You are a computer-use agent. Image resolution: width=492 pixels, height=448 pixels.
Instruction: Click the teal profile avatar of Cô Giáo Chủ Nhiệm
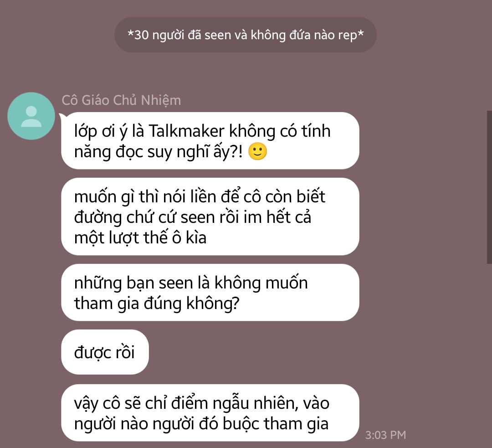31,116
